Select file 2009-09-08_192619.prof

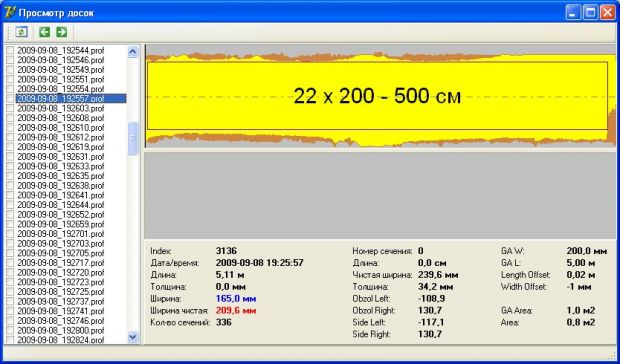[61, 147]
